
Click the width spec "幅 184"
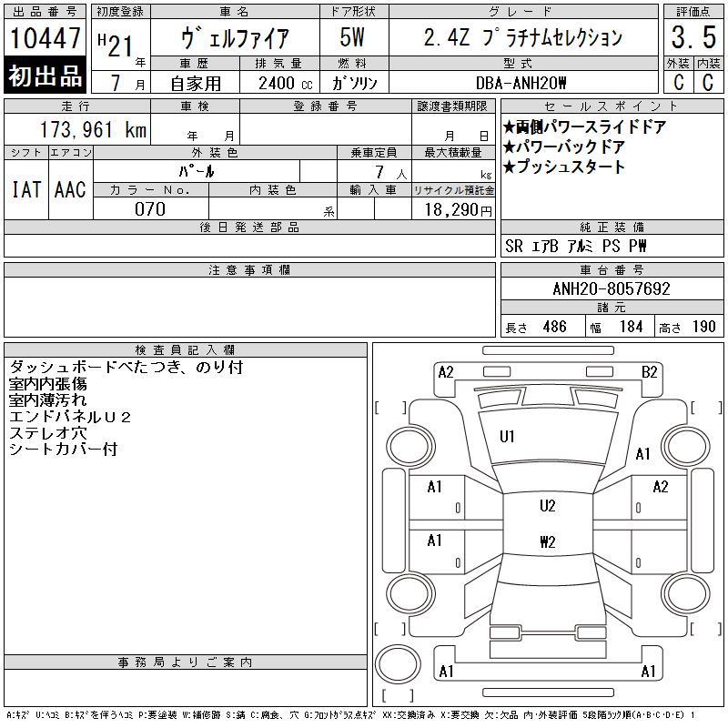(616, 327)
